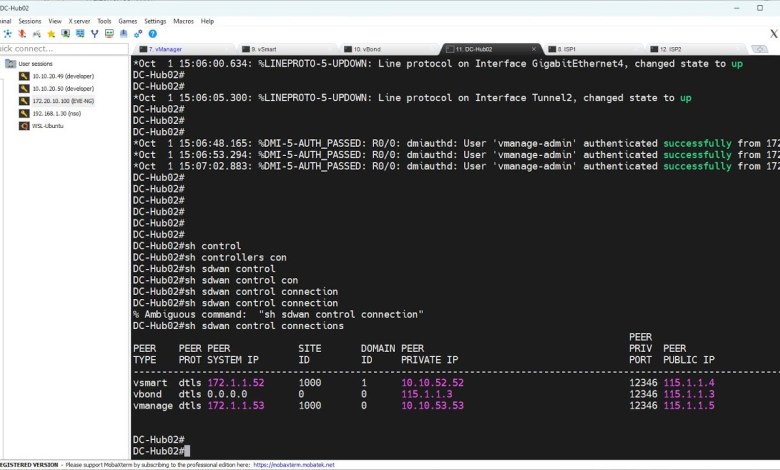Select session 192.168.1.30 (nso)
This screenshot has height=470, width=780.
57,113
